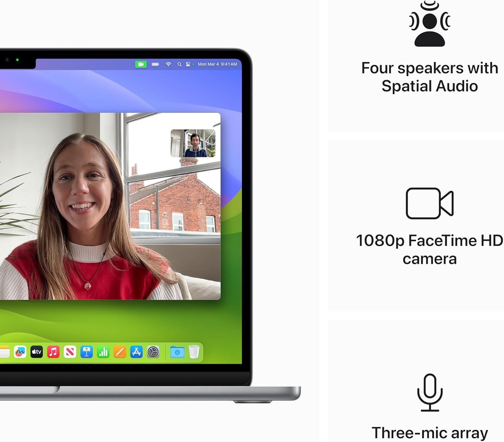Open the Freeform app from the Dock
Viewport: 504px width, 442px height.
click(20, 352)
